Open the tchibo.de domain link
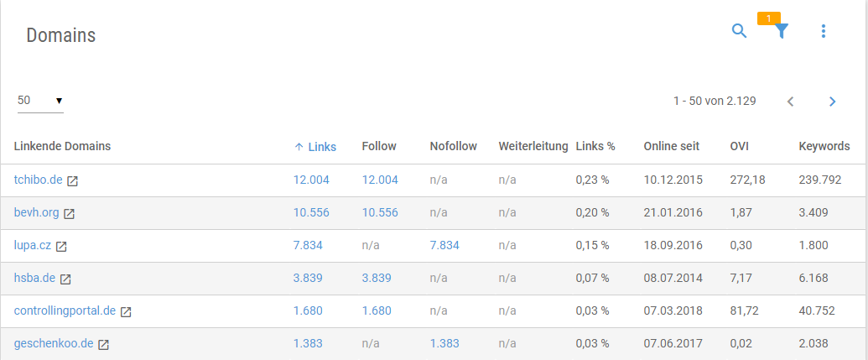Image resolution: width=868 pixels, height=360 pixels. [39, 180]
